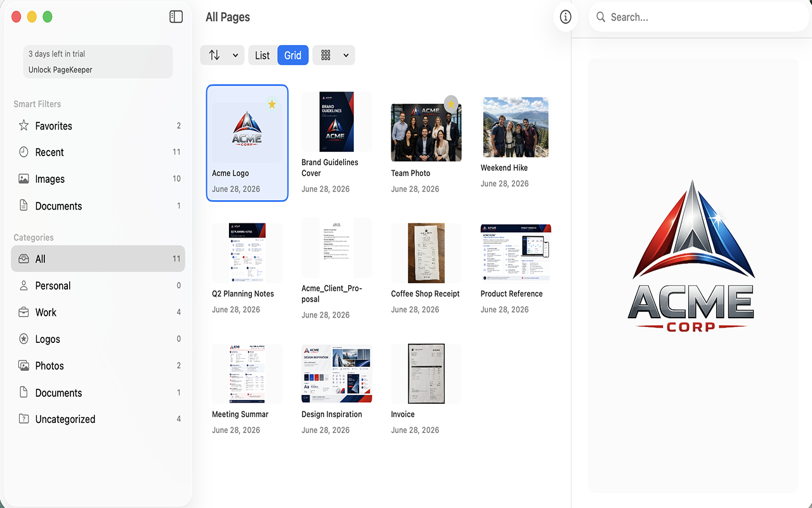The width and height of the screenshot is (812, 508).
Task: Select the Weekend Hike thumbnail
Action: pyautogui.click(x=516, y=127)
